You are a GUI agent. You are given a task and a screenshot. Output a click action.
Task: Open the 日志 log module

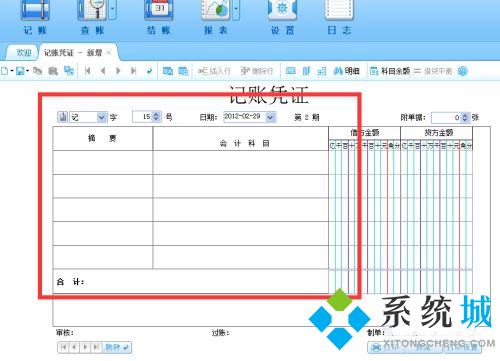(339, 18)
